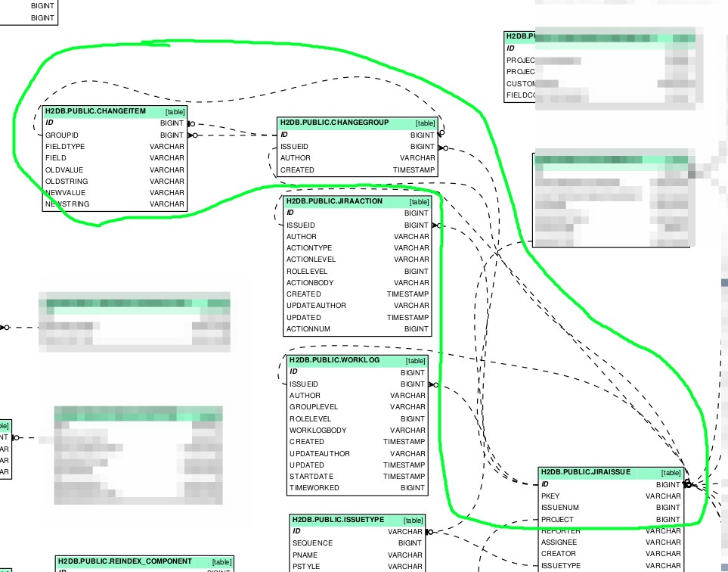728x572 pixels.
Task: Select the PROJECT column in JIRAISSUE
Action: pos(611,520)
